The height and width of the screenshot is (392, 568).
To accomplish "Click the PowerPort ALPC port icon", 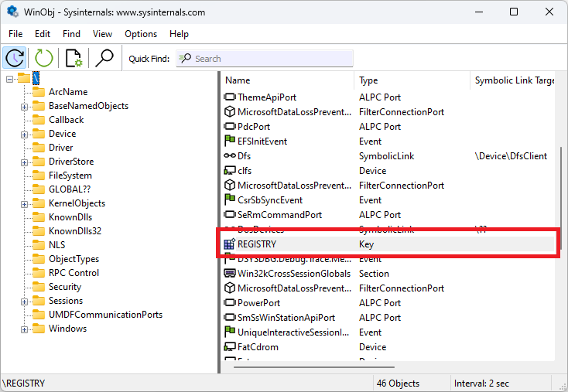I will 229,303.
